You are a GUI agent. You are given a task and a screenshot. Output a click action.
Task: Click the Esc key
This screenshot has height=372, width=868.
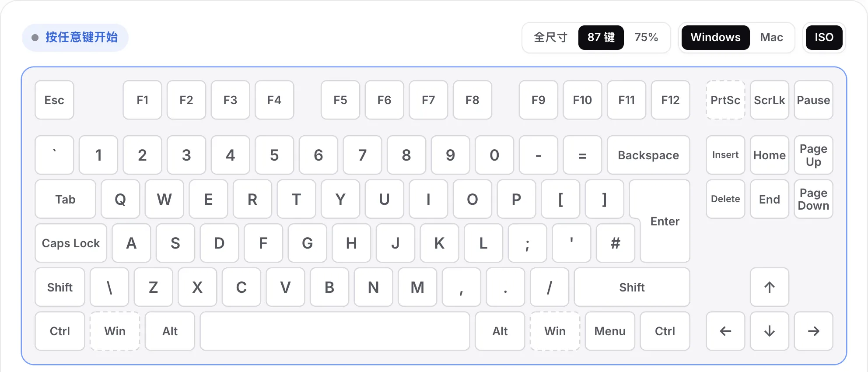[x=54, y=100]
